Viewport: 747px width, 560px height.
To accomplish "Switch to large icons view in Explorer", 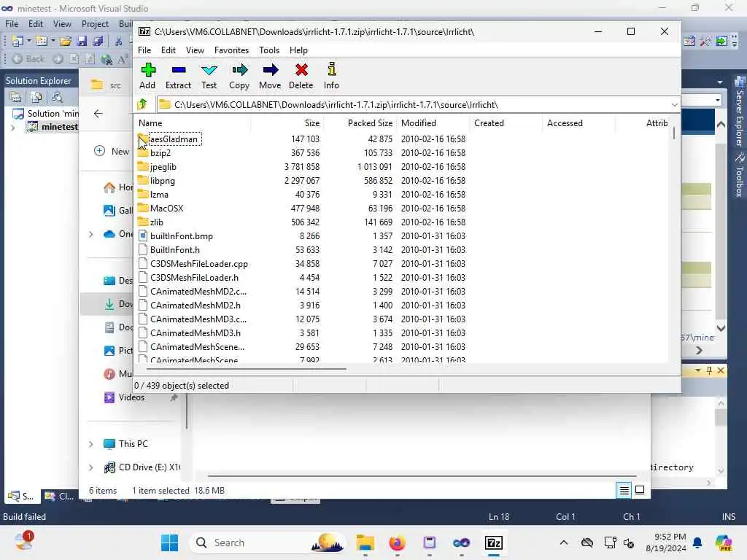I will (x=640, y=490).
